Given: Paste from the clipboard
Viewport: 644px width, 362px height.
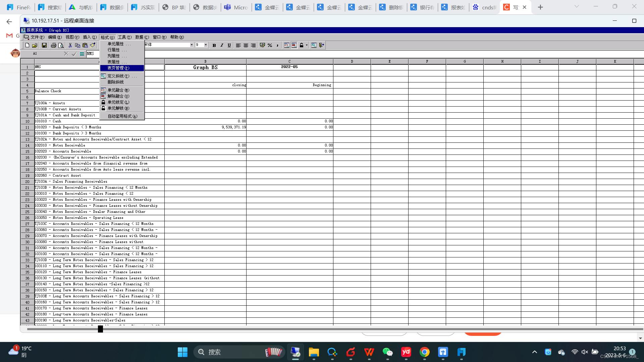Looking at the screenshot, I should click(x=85, y=45).
